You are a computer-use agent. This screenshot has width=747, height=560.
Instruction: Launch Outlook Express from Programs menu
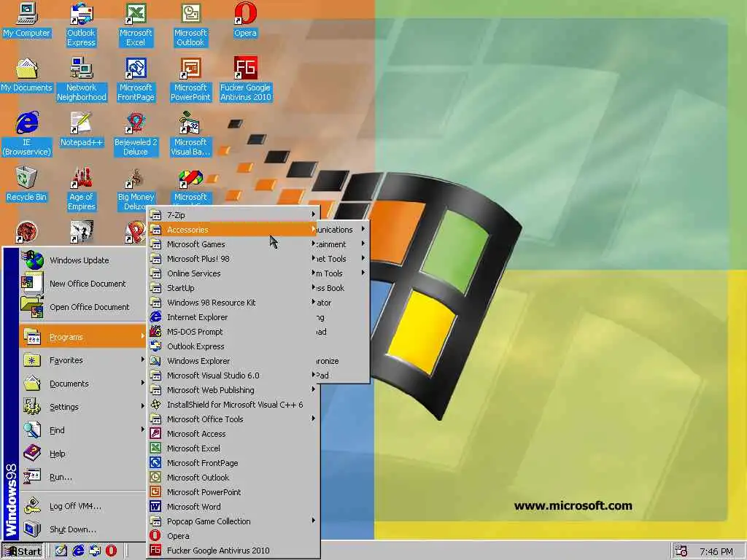point(233,346)
